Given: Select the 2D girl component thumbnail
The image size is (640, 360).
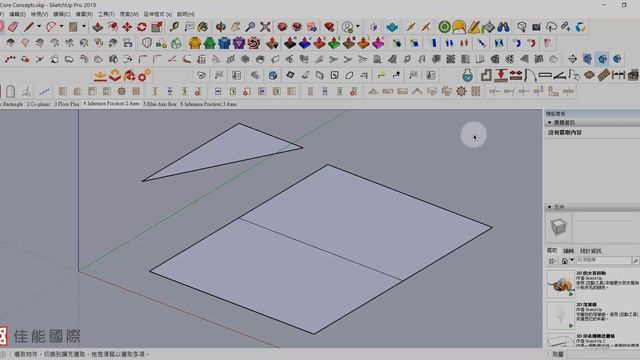Looking at the screenshot, I should (x=561, y=283).
